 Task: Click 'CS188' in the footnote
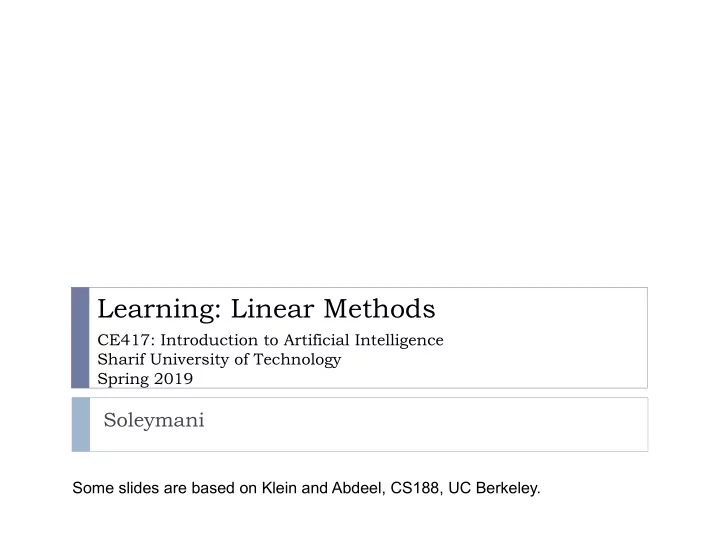tap(415, 488)
